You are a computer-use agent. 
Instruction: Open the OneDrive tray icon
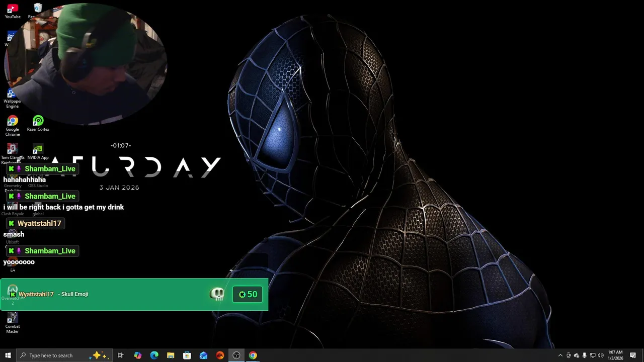577,355
